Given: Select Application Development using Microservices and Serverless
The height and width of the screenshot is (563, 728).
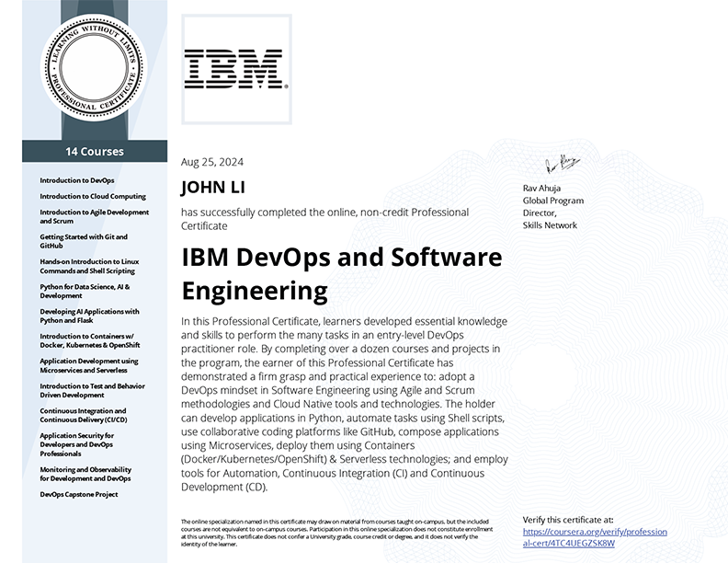Looking at the screenshot, I should (89, 365).
